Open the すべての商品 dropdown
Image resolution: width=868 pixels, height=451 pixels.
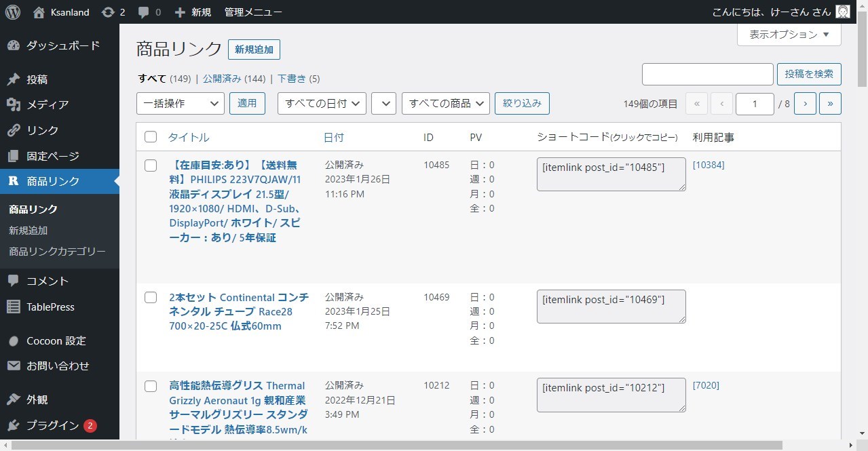point(445,103)
